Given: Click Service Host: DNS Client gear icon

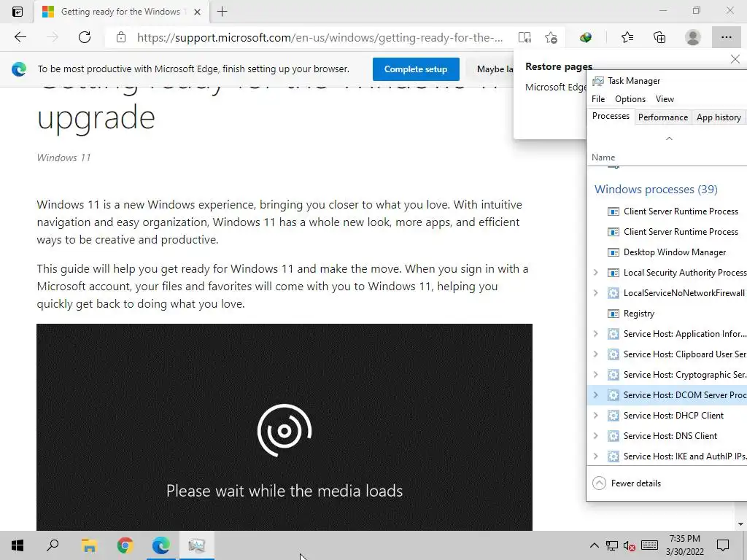Looking at the screenshot, I should point(613,436).
